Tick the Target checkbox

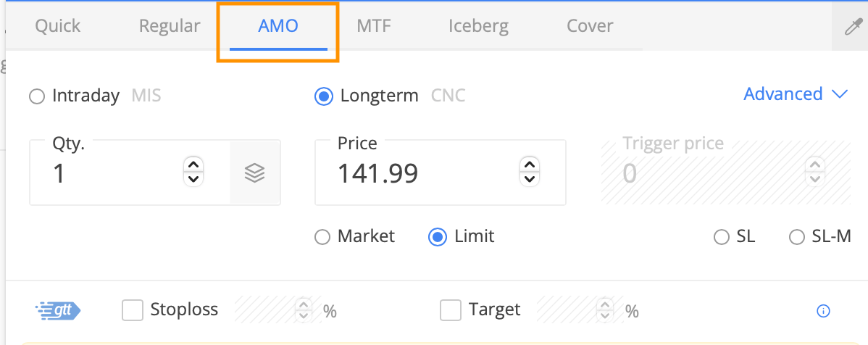(451, 310)
